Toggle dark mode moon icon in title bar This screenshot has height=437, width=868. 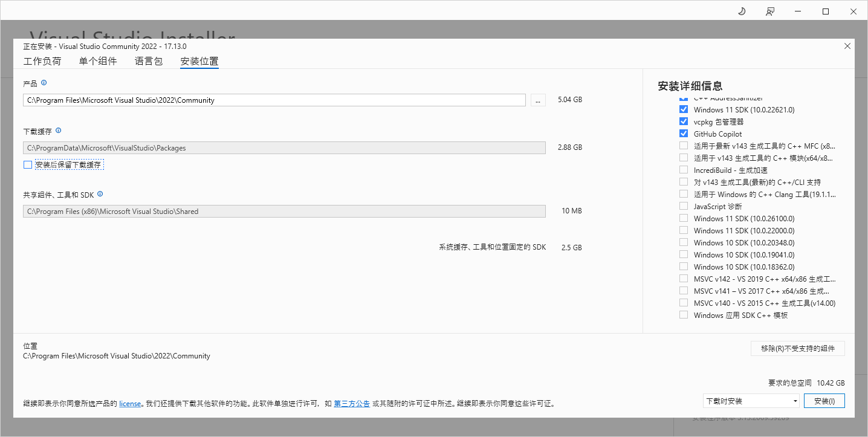[742, 11]
